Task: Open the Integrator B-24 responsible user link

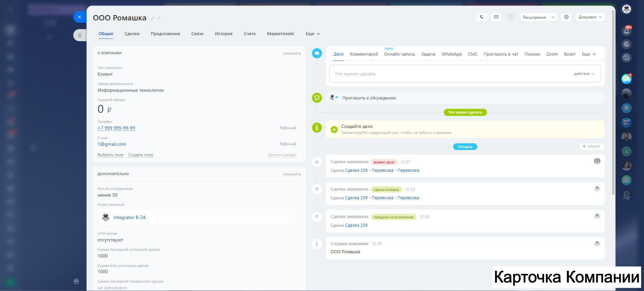Action: click(x=130, y=217)
